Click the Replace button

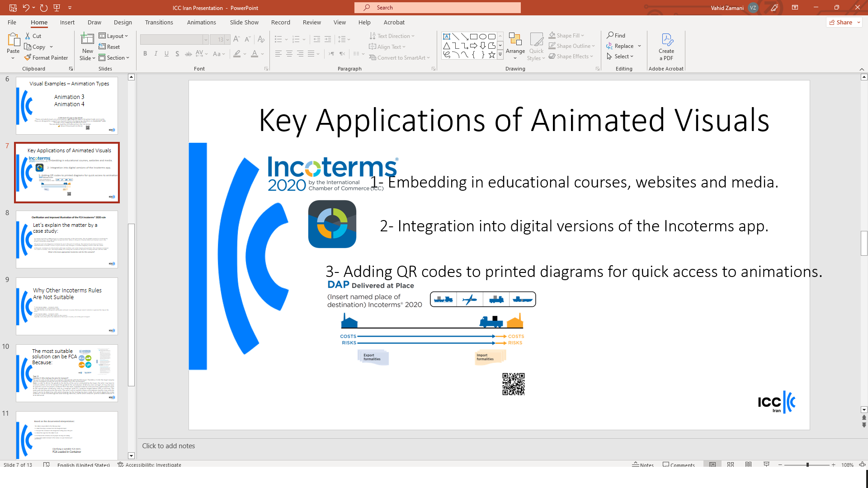coord(620,46)
